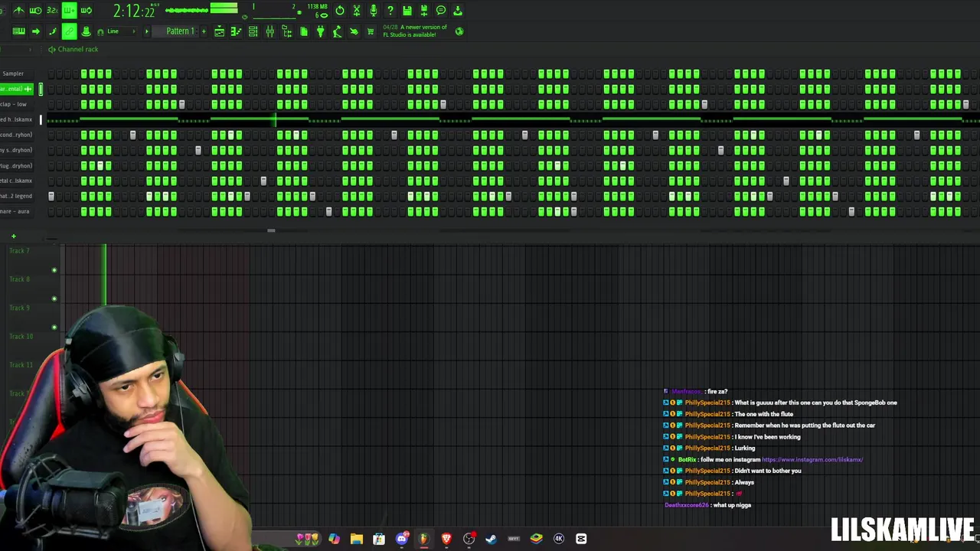Add channel with plus button
Image resolution: width=980 pixels, height=551 pixels.
click(x=13, y=236)
